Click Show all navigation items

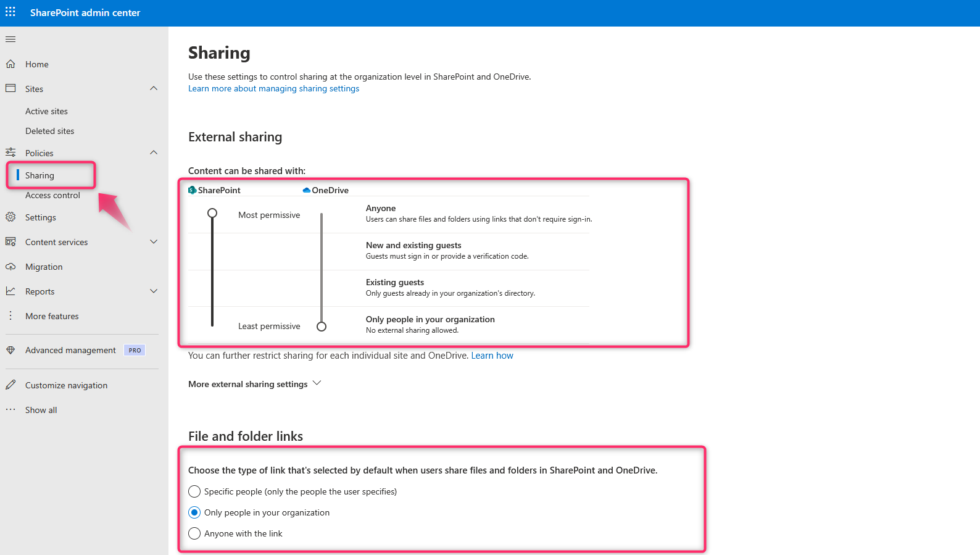coord(41,410)
